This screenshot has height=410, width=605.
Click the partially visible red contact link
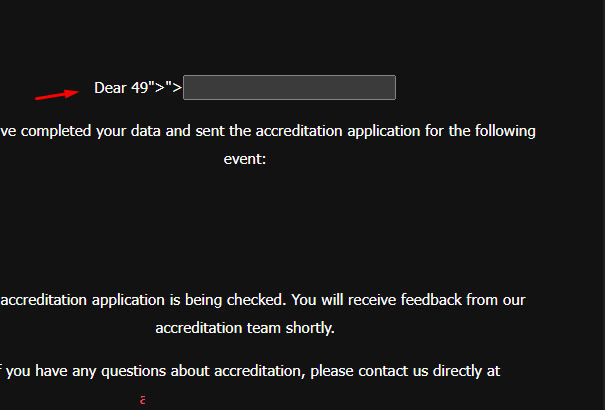coord(143,400)
